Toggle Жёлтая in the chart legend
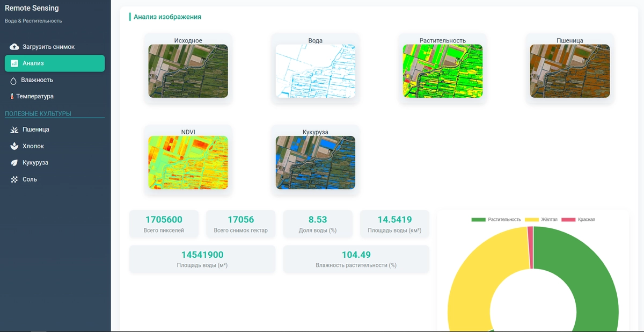The image size is (644, 332). [x=541, y=219]
